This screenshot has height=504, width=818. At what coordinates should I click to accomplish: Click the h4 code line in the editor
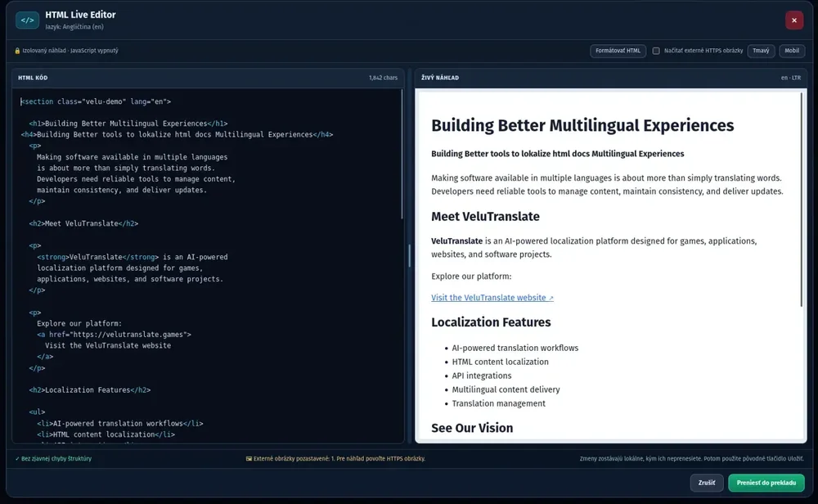click(177, 134)
